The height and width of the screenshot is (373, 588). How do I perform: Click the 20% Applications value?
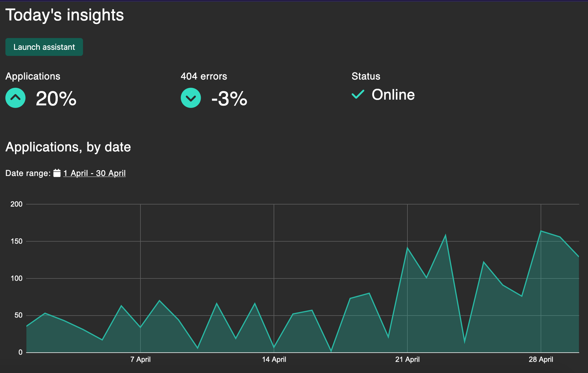click(56, 98)
